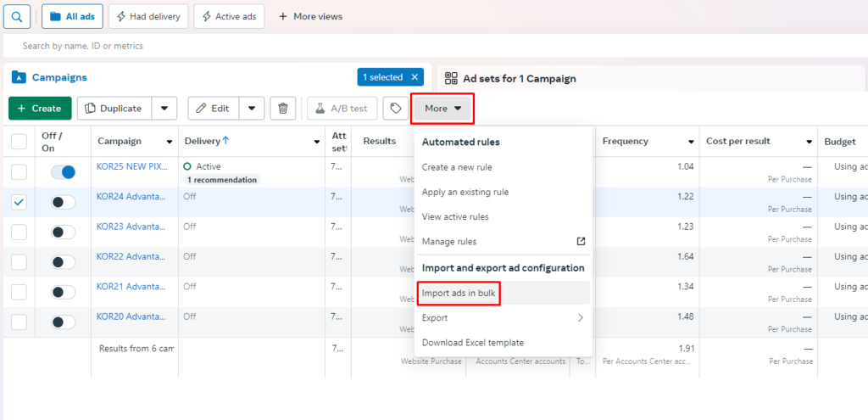Tick the select-all header checkbox
This screenshot has width=868, height=420.
[19, 142]
